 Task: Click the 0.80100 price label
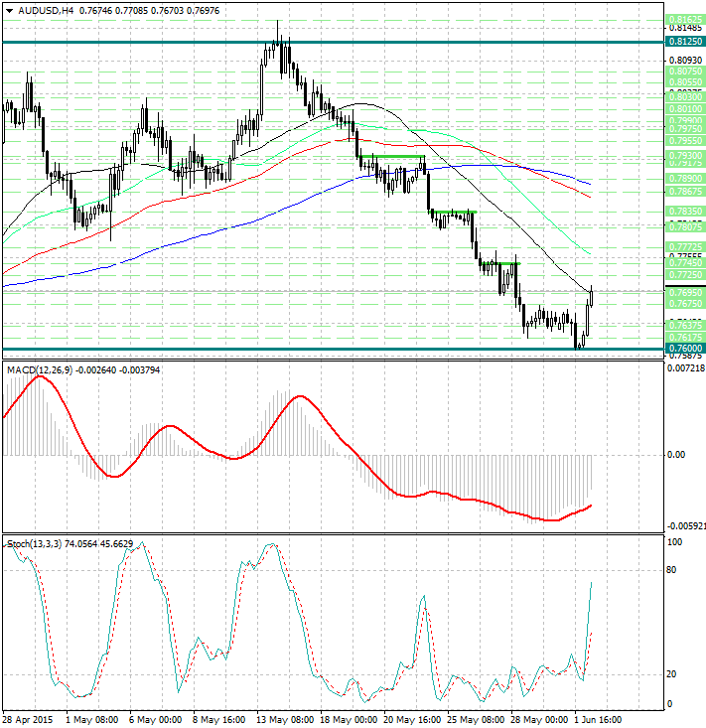click(x=685, y=109)
